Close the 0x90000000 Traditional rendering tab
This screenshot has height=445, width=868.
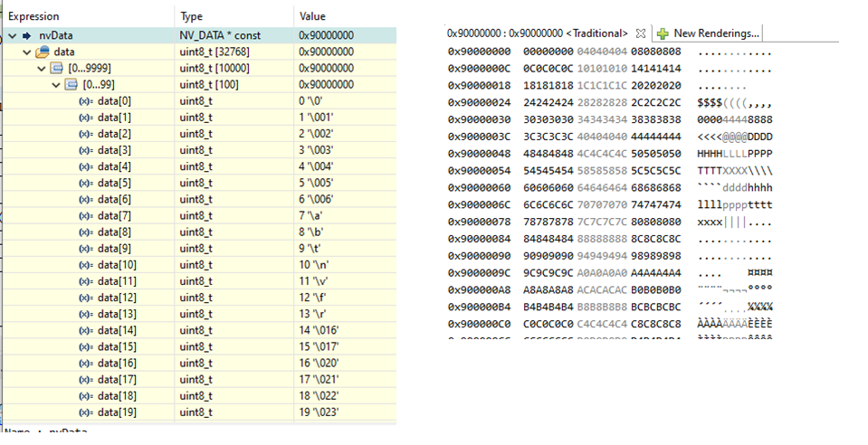click(641, 33)
